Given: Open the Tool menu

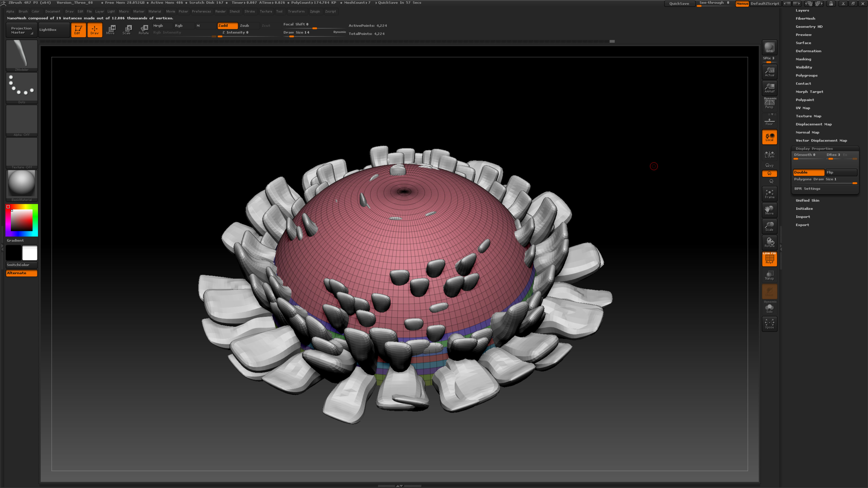Looking at the screenshot, I should tap(279, 12).
